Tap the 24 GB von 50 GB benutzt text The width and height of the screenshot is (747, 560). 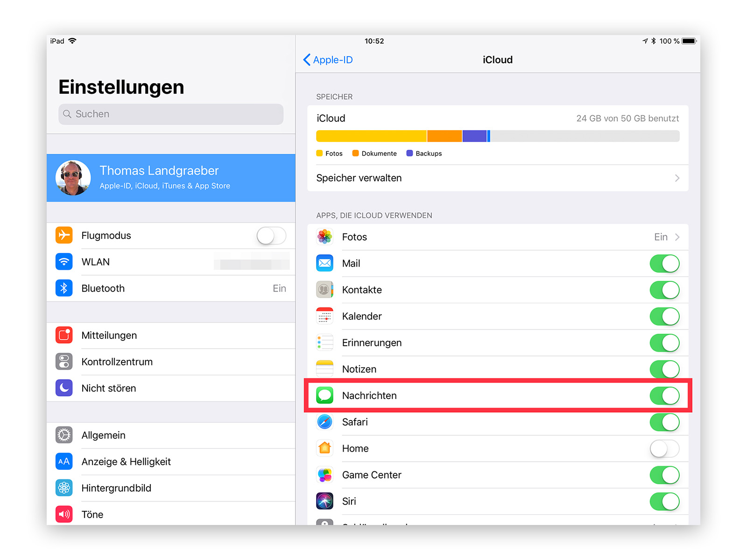[627, 119]
